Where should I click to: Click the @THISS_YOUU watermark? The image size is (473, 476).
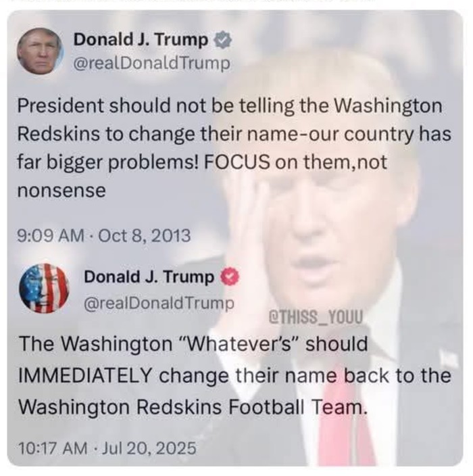coord(316,318)
